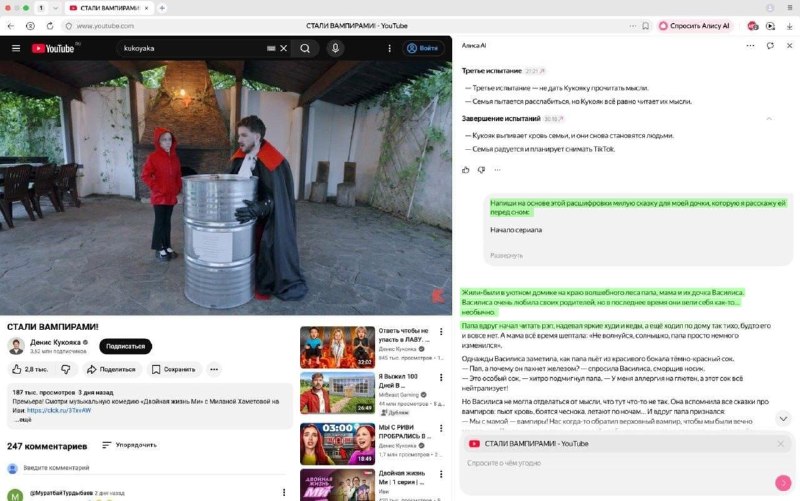Open more options below Alice's summary

[x=497, y=170]
